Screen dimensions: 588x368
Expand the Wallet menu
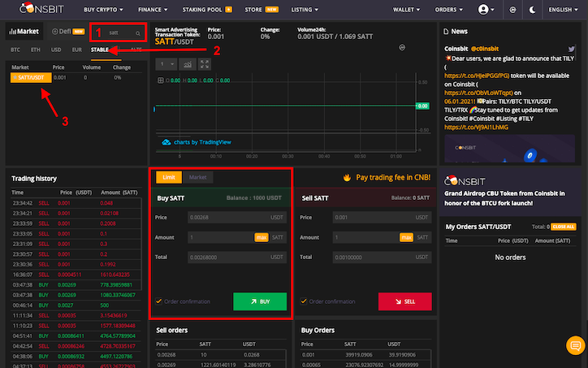[406, 10]
